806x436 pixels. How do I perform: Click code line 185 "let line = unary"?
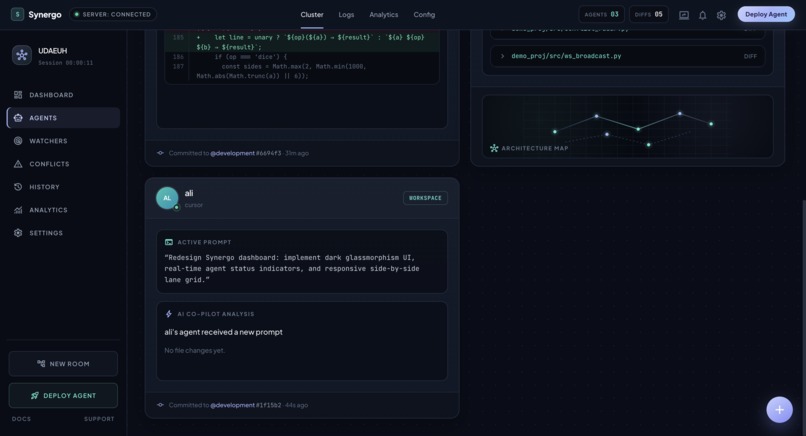point(302,42)
